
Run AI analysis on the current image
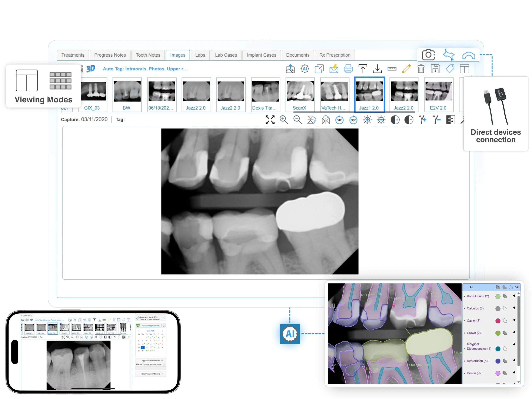click(x=305, y=69)
